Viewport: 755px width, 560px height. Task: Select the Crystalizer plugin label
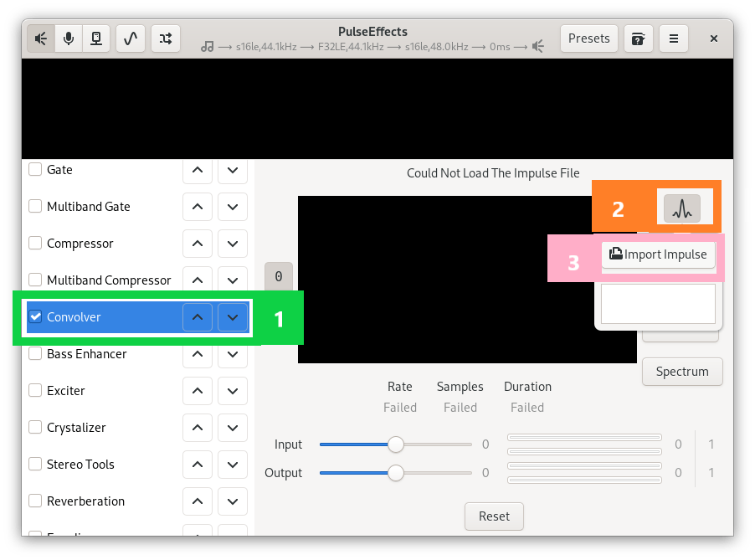[76, 428]
